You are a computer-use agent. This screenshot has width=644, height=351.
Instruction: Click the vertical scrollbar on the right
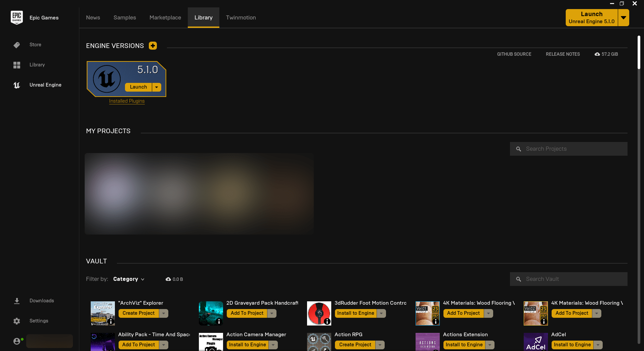pos(639,52)
